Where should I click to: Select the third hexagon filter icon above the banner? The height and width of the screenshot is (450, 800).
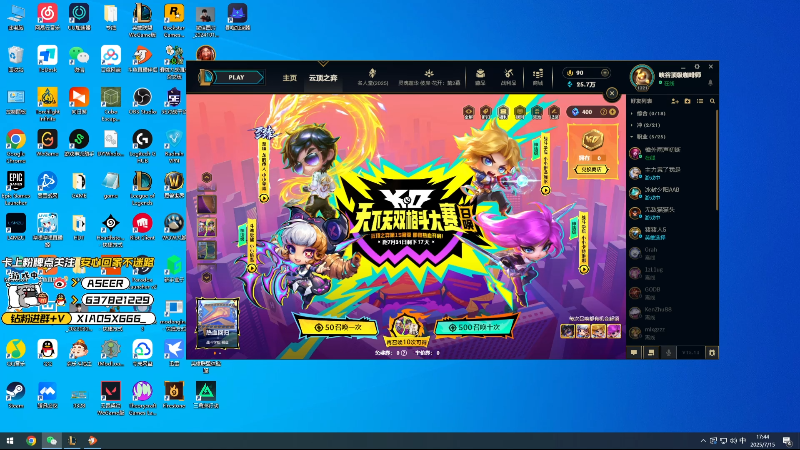click(503, 111)
